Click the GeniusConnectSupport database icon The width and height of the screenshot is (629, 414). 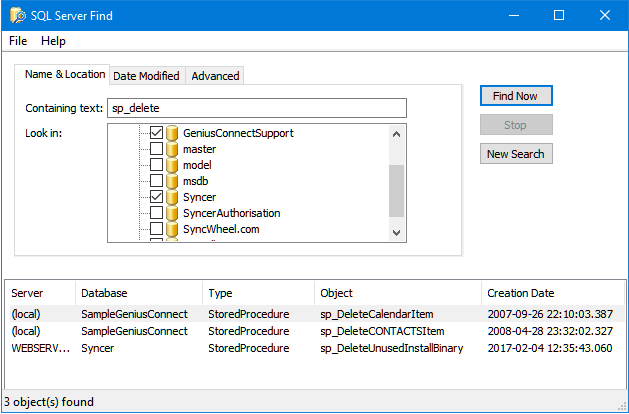[x=172, y=133]
